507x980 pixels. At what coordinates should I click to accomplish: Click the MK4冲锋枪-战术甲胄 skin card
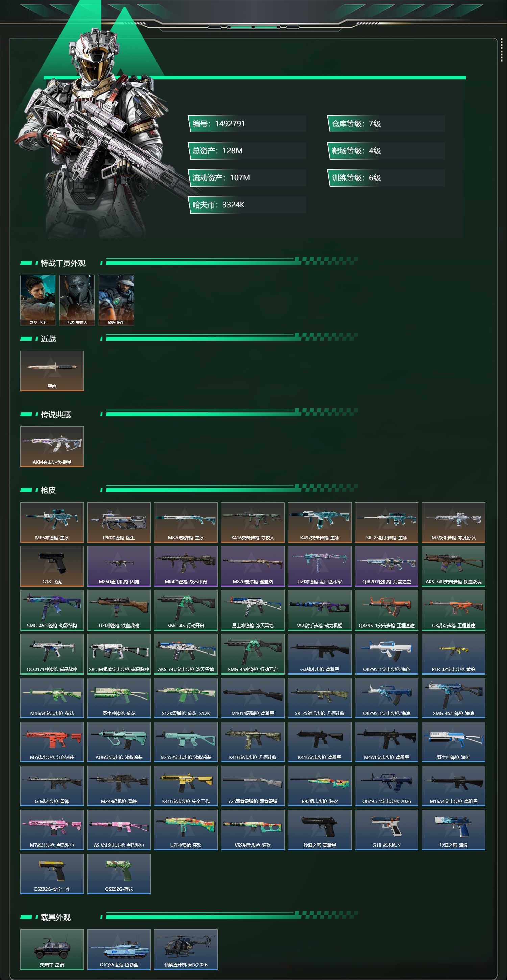pyautogui.click(x=186, y=566)
